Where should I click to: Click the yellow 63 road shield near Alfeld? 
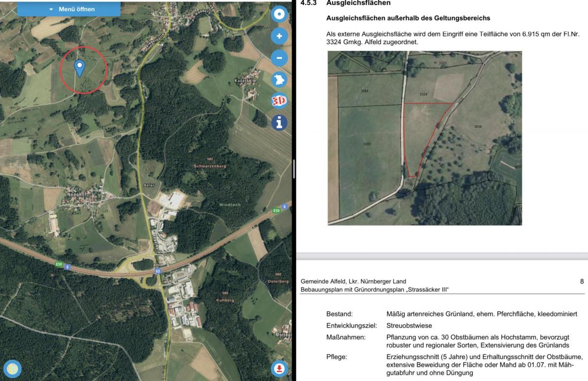click(158, 270)
